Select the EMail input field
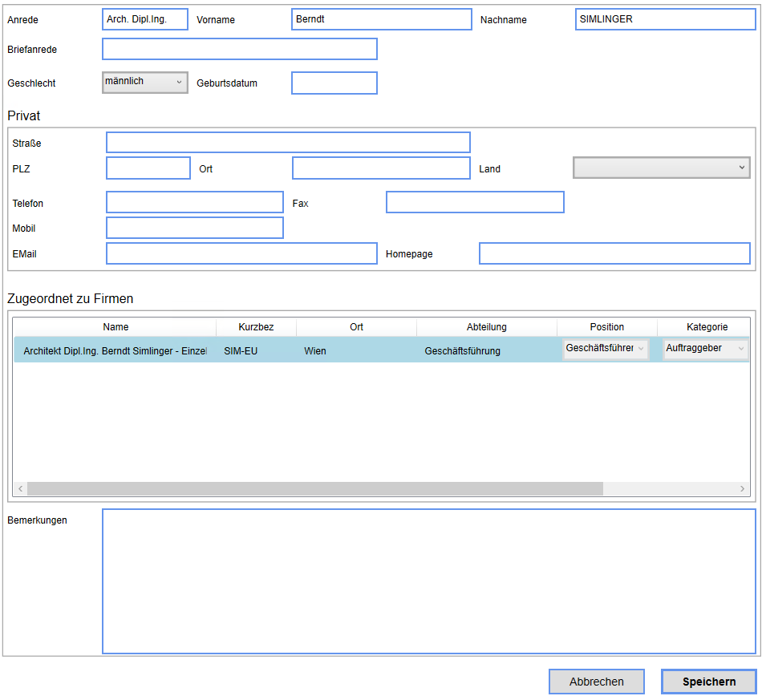762x700 pixels. 241,253
